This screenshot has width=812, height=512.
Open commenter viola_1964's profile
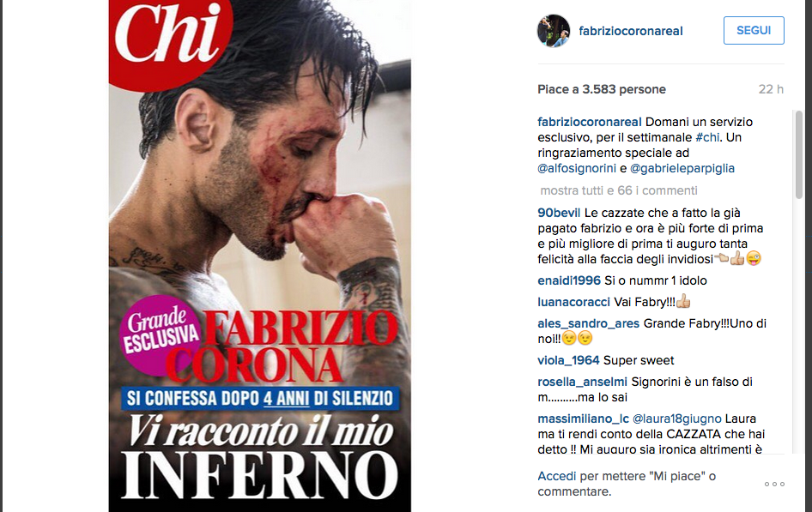(568, 360)
